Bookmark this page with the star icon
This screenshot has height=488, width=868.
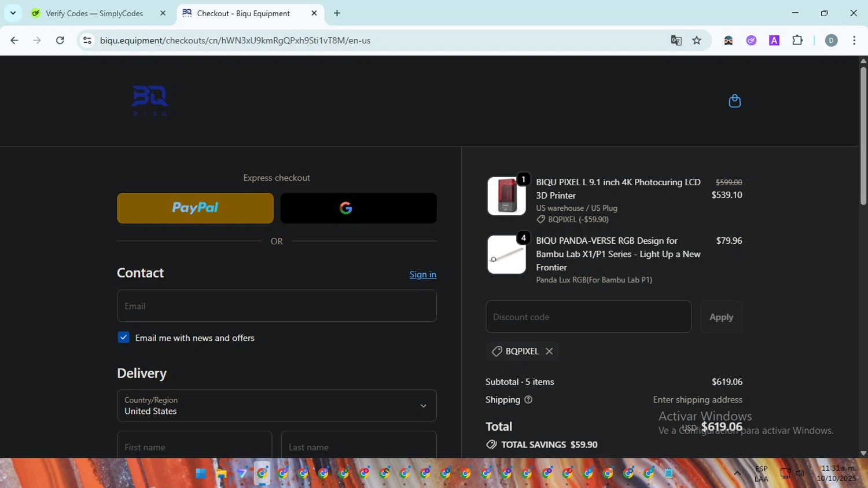tap(697, 41)
